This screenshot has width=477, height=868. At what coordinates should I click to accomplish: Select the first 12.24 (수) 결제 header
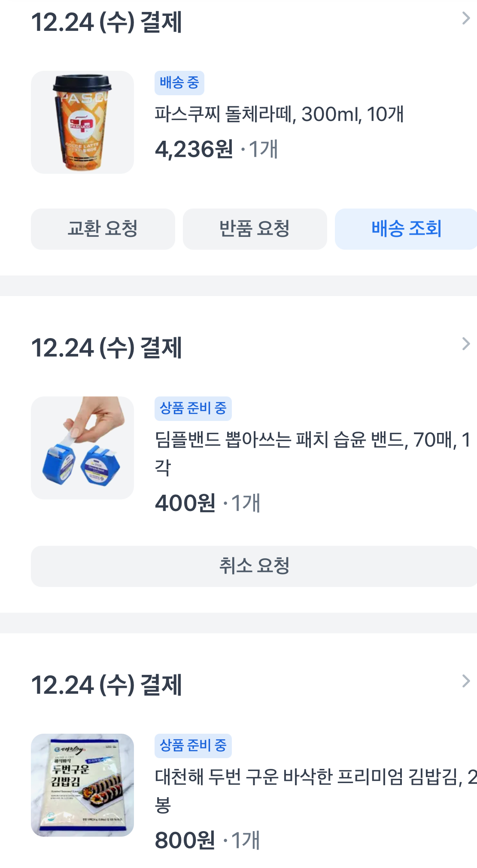click(106, 22)
